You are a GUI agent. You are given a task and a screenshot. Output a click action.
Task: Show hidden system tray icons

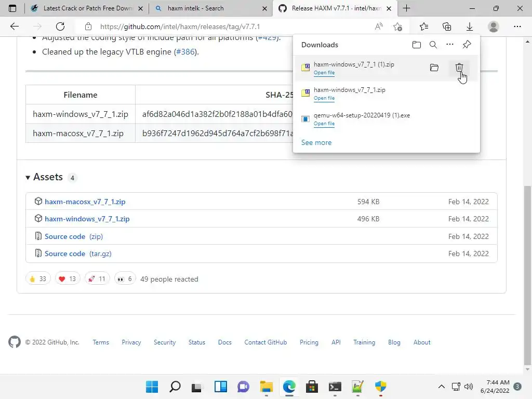point(441,387)
